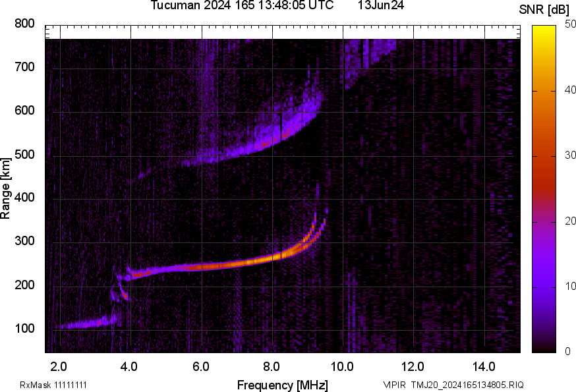Click range axis tick "800"
This screenshot has height=392, width=576.
[24, 24]
